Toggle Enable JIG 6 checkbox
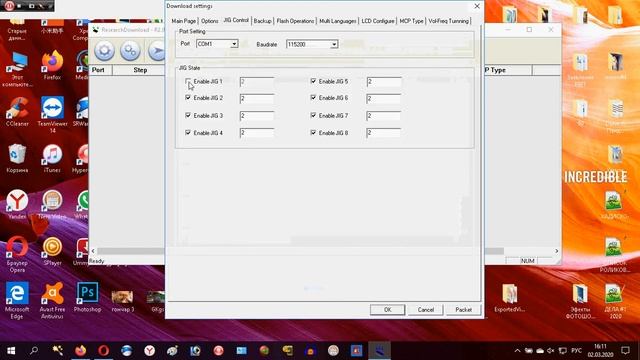The width and height of the screenshot is (640, 360). click(313, 98)
